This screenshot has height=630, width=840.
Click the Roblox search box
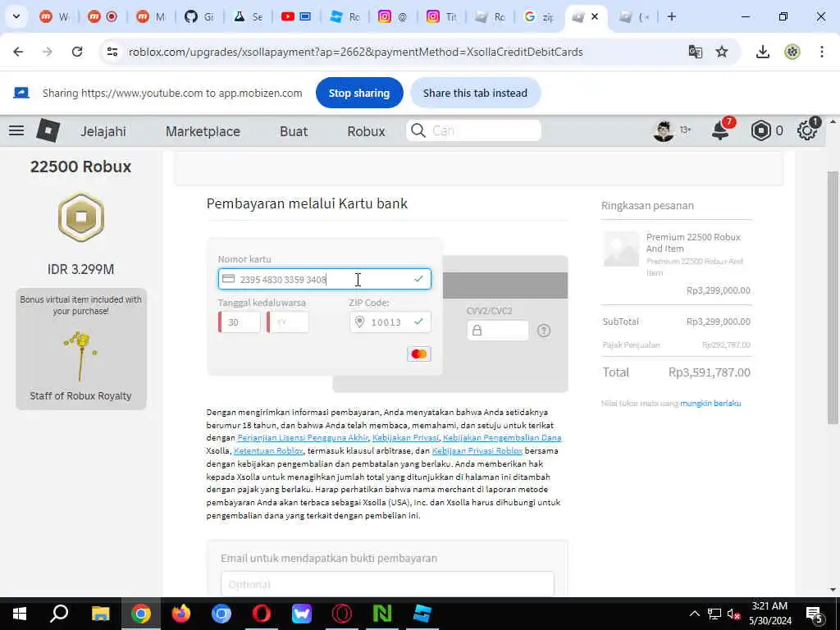point(473,130)
